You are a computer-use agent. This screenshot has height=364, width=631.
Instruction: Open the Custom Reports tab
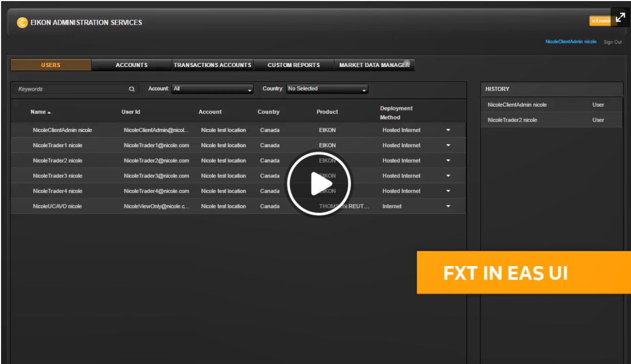(x=293, y=65)
